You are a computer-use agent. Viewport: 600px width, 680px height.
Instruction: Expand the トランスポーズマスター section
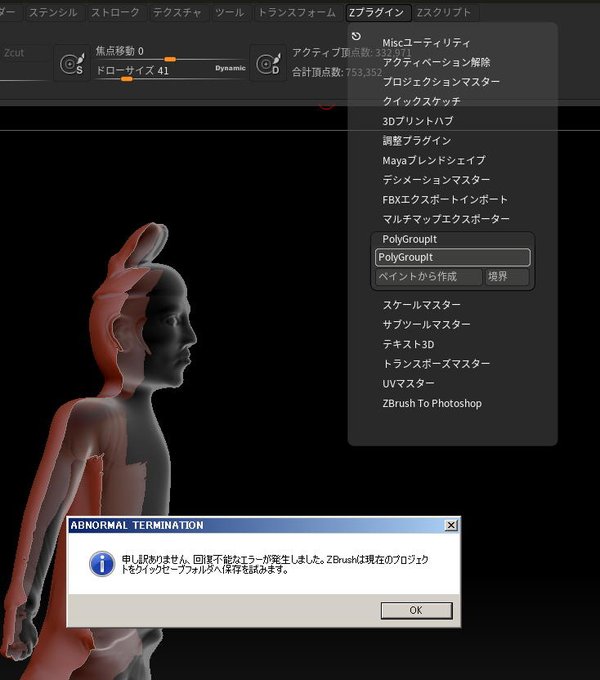[x=436, y=364]
